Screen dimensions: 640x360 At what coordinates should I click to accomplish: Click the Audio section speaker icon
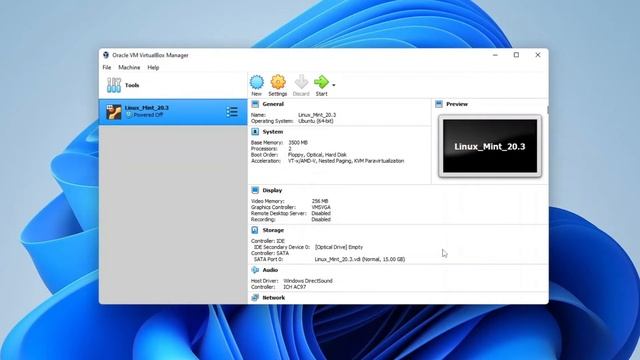255,270
